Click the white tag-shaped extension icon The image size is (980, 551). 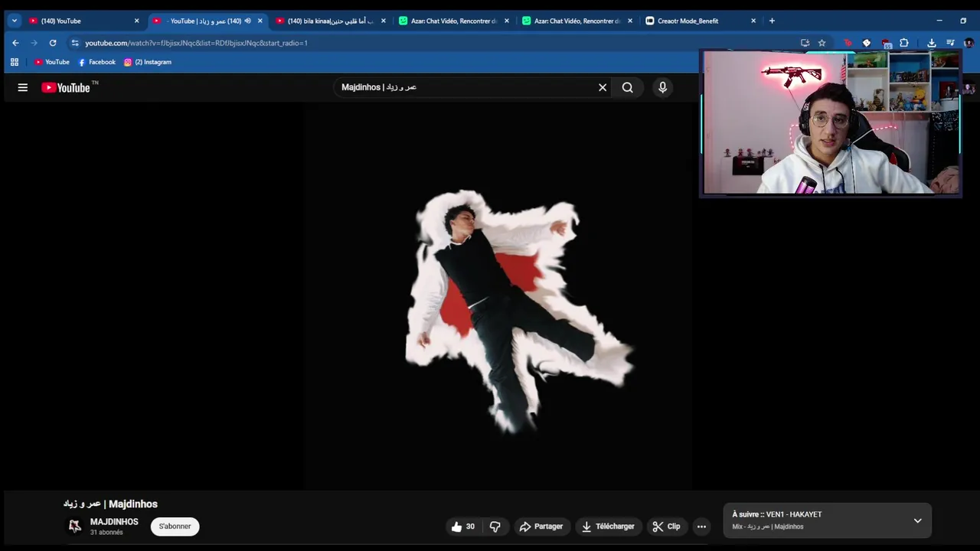[867, 43]
